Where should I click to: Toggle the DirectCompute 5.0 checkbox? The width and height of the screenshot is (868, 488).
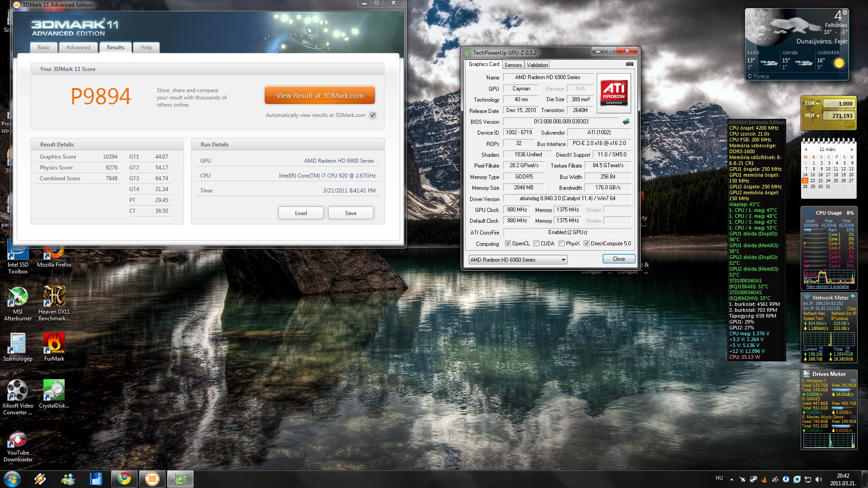586,244
